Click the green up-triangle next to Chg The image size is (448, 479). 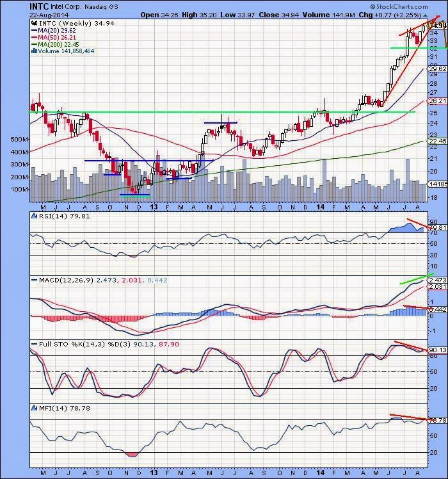point(426,15)
